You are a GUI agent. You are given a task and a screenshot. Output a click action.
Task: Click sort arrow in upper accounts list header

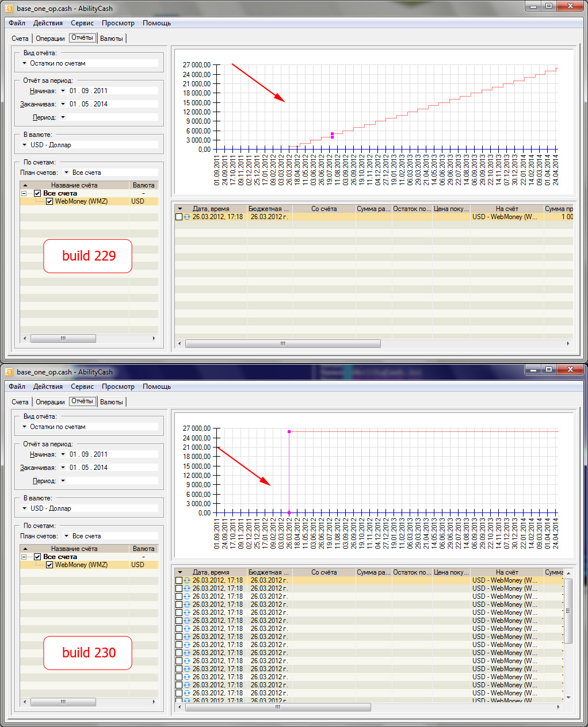25,185
